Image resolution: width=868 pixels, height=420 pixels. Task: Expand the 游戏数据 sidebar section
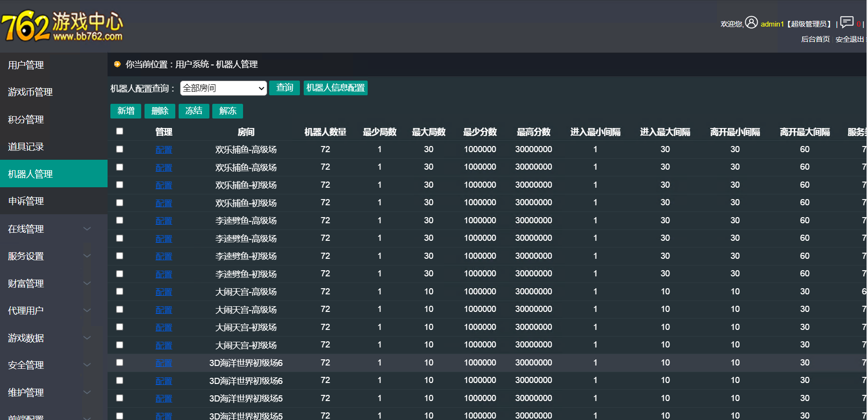click(87, 338)
